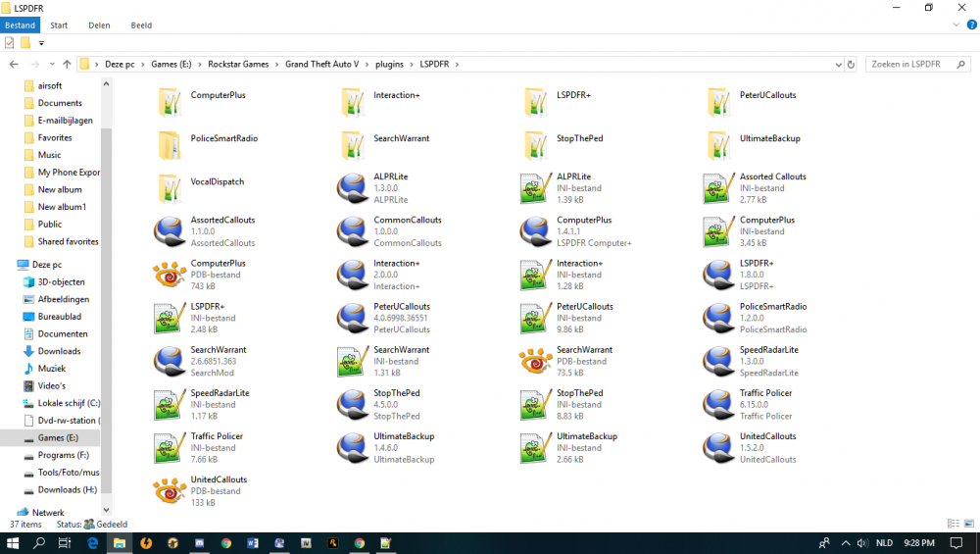Open the Bestand menu
Image resolution: width=980 pixels, height=554 pixels.
[20, 25]
